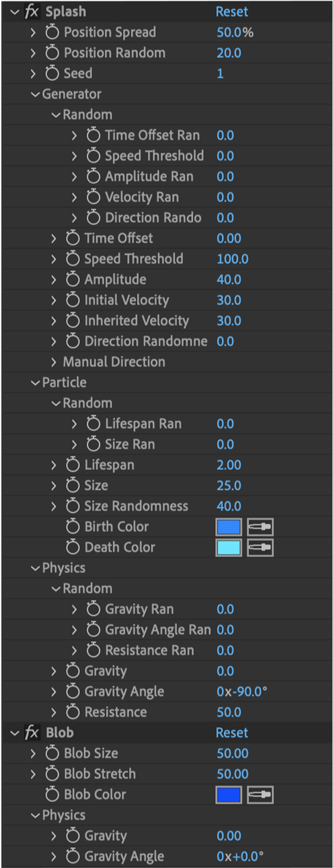Reset the Blob effect
333x868 pixels.
(232, 733)
